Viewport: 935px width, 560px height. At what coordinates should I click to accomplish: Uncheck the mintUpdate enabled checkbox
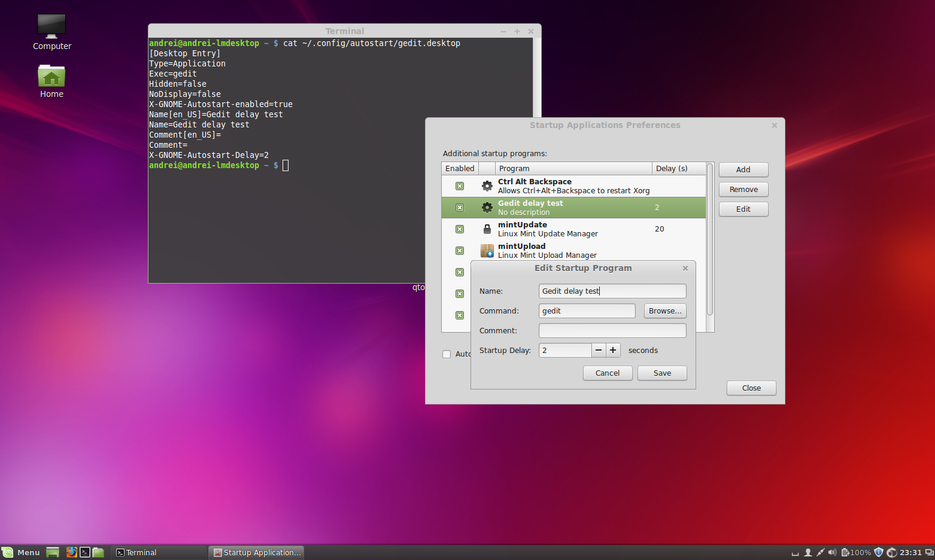[x=459, y=229]
